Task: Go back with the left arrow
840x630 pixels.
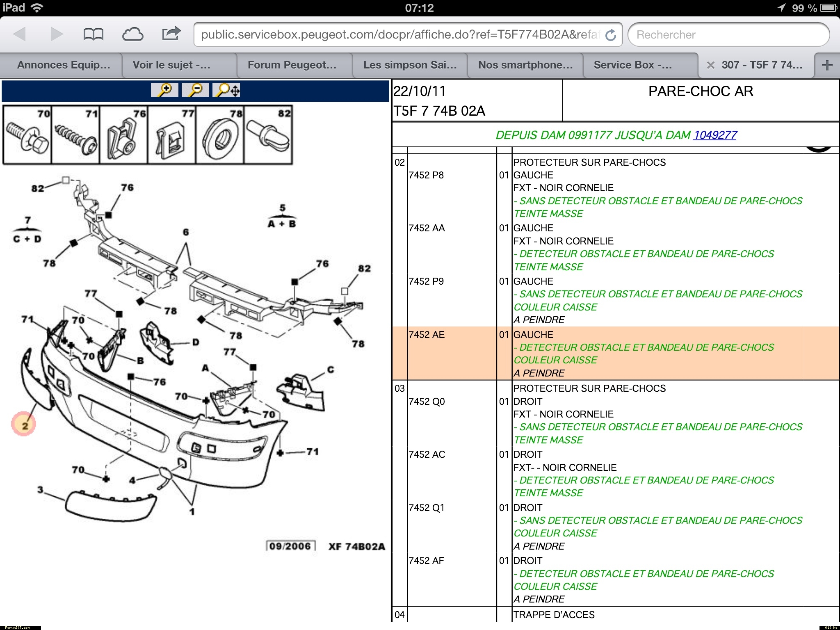Action: (x=20, y=34)
